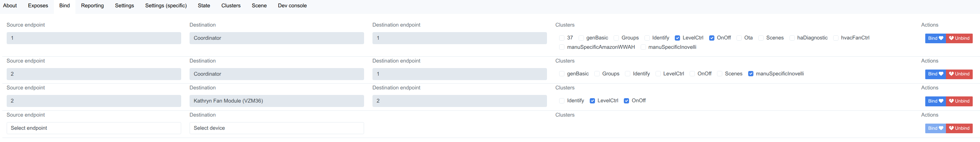The width and height of the screenshot is (980, 142).
Task: Open the Kathryn Fan Module destination dropdown
Action: pos(277,101)
